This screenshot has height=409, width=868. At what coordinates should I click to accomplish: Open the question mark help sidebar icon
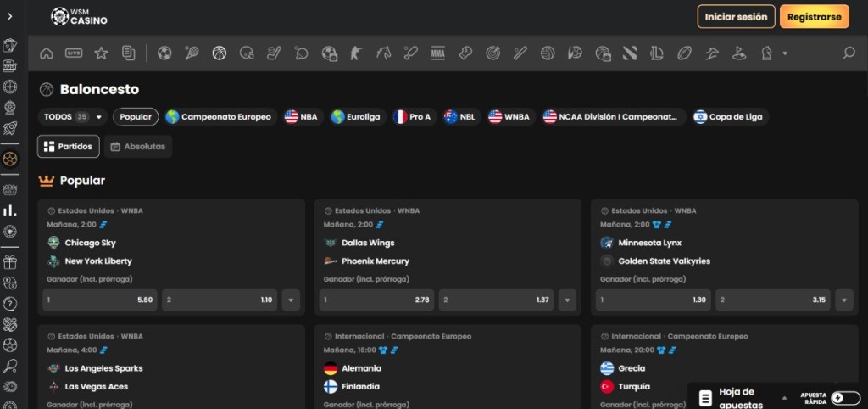[x=10, y=303]
